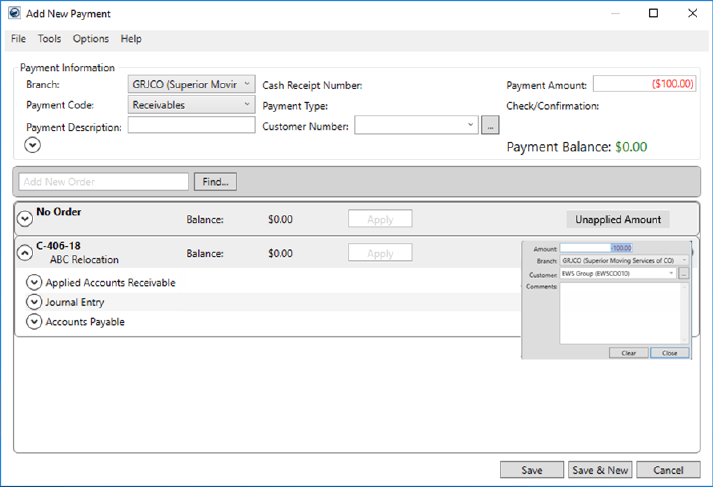The height and width of the screenshot is (487, 713).
Task: Click the Find... button
Action: point(215,181)
